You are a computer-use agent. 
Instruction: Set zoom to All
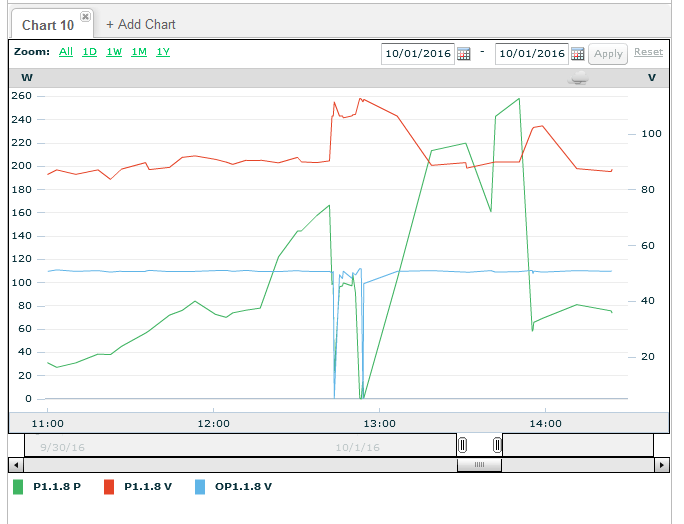66,52
